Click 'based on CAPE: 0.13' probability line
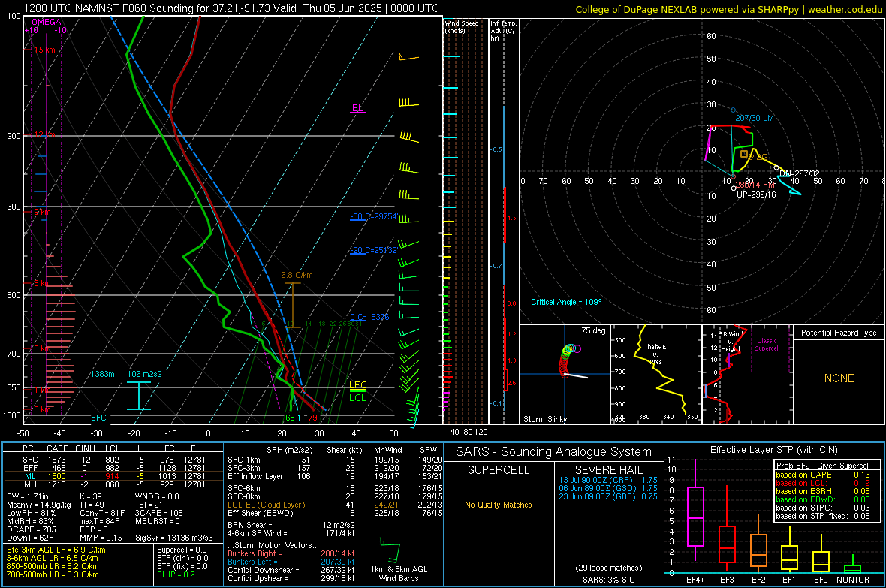 coord(823,475)
